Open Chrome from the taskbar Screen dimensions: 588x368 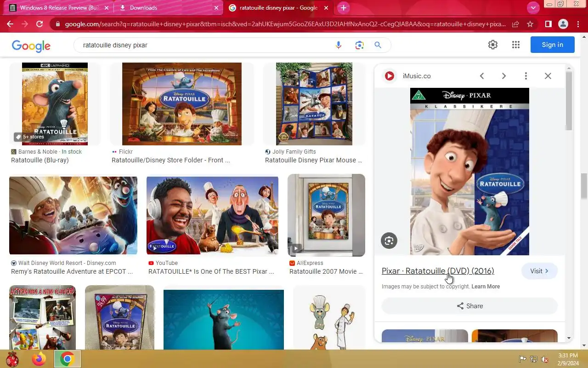click(x=68, y=359)
